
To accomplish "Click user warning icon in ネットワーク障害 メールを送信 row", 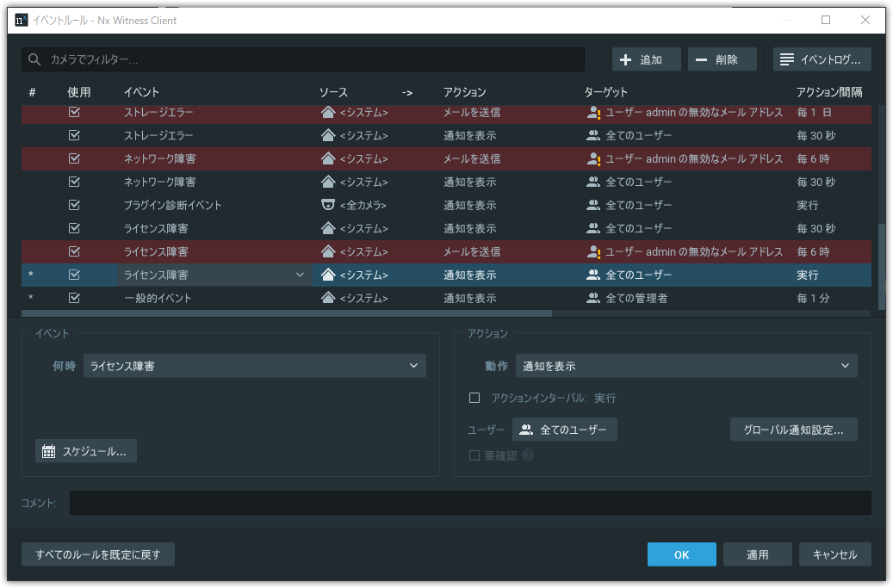I will pyautogui.click(x=593, y=159).
